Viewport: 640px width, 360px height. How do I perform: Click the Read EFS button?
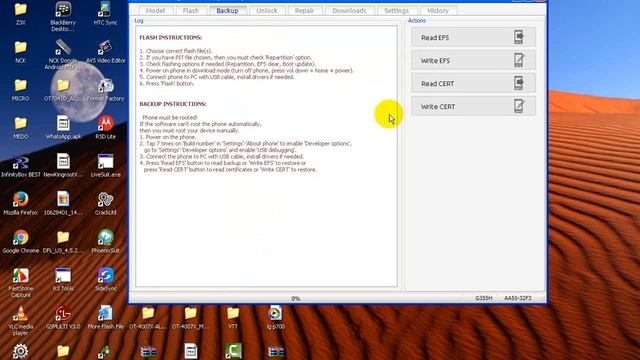coord(473,38)
